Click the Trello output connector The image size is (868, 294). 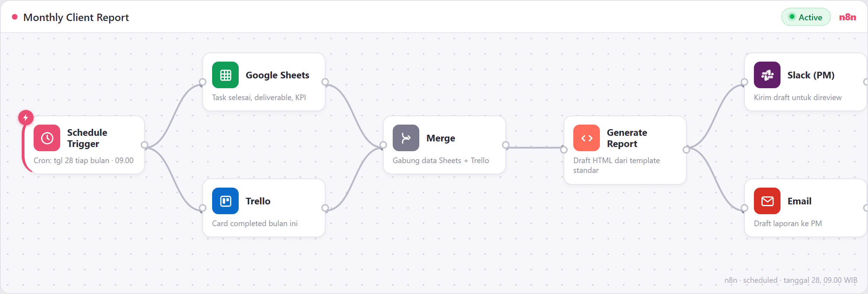(x=325, y=208)
